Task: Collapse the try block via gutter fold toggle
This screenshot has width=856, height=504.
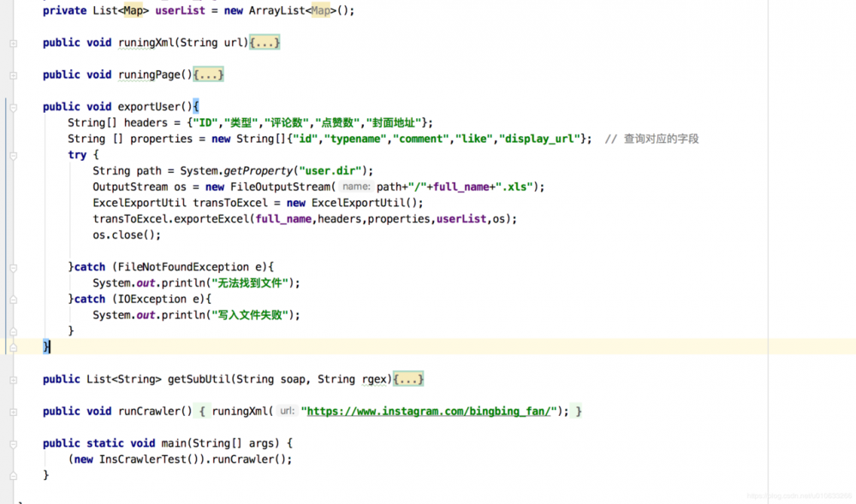Action: click(x=13, y=156)
